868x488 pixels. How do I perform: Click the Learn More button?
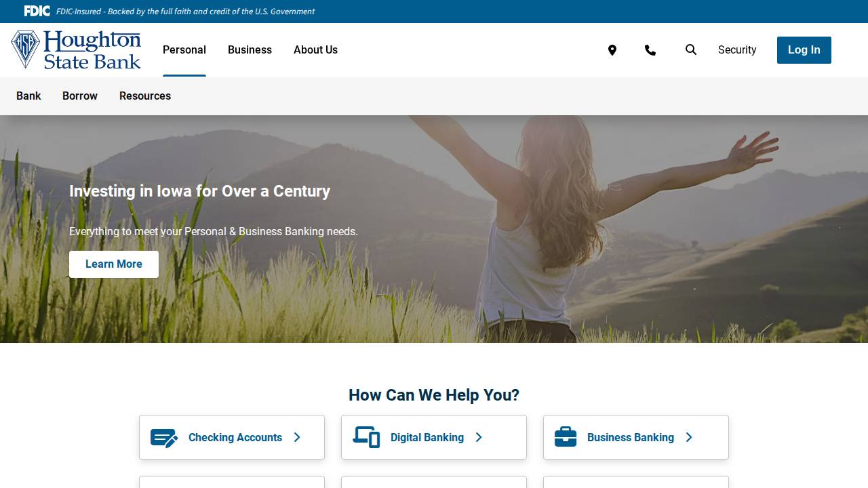[x=113, y=264]
